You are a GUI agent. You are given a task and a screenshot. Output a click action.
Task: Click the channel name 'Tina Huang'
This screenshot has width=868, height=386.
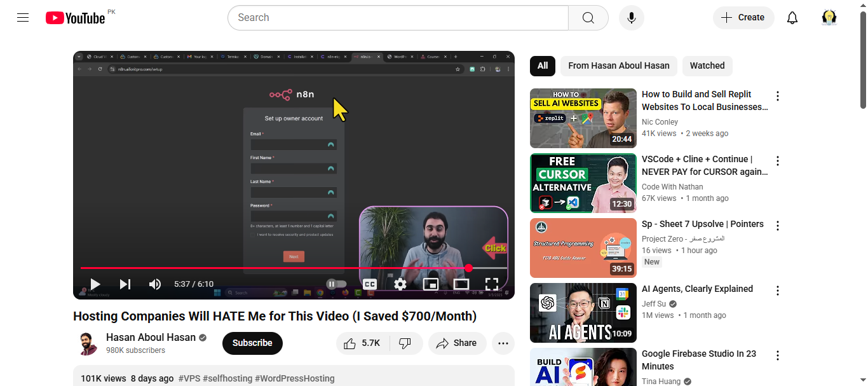pos(661,382)
